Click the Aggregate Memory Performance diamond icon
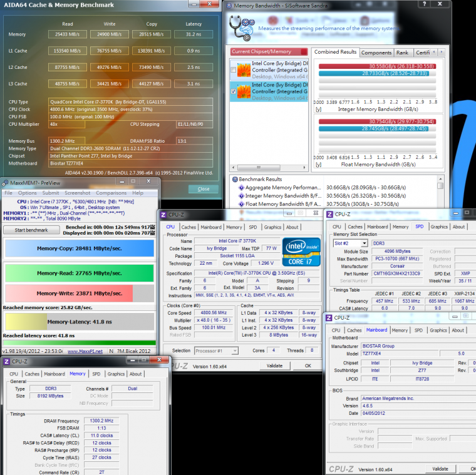476x475 pixels. coord(241,187)
